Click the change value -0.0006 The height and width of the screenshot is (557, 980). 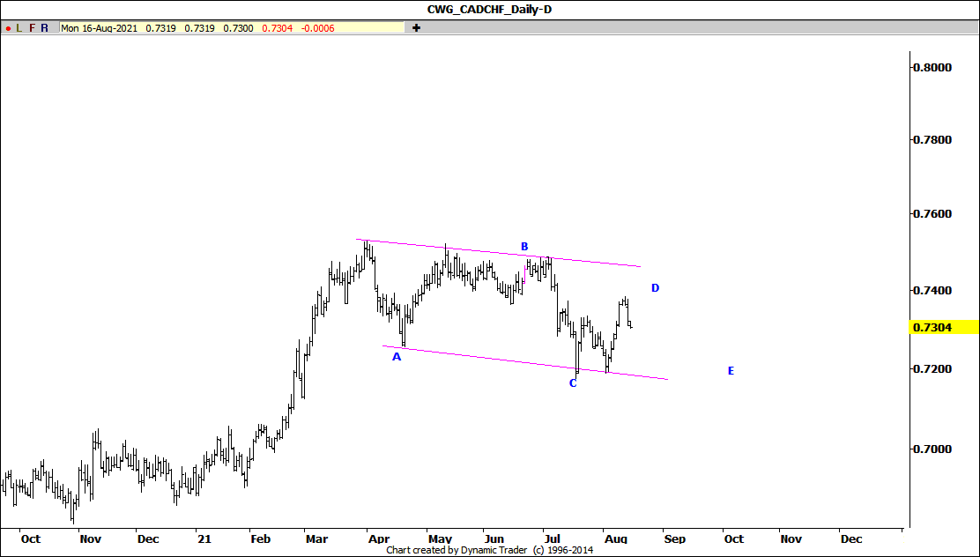(317, 28)
